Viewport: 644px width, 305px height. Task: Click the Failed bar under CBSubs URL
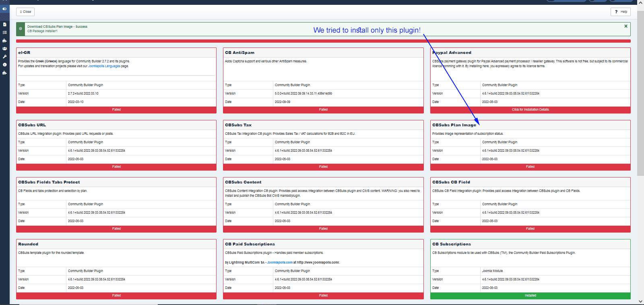tap(116, 167)
